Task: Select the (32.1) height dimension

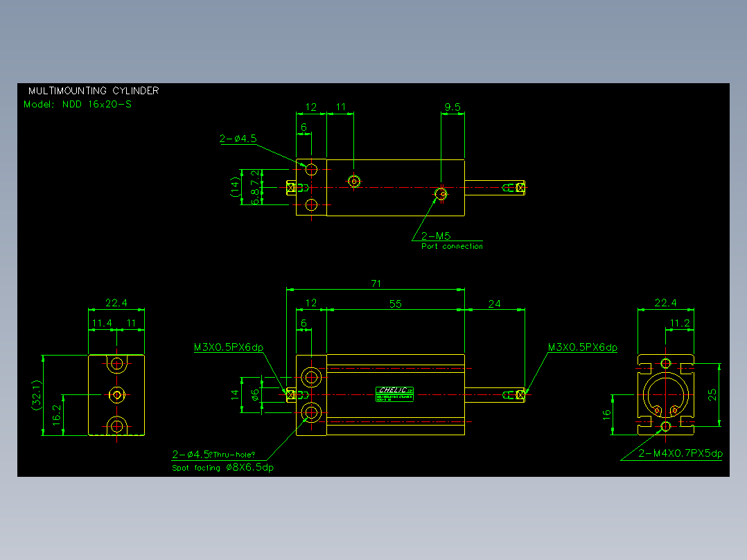Action: click(x=36, y=395)
